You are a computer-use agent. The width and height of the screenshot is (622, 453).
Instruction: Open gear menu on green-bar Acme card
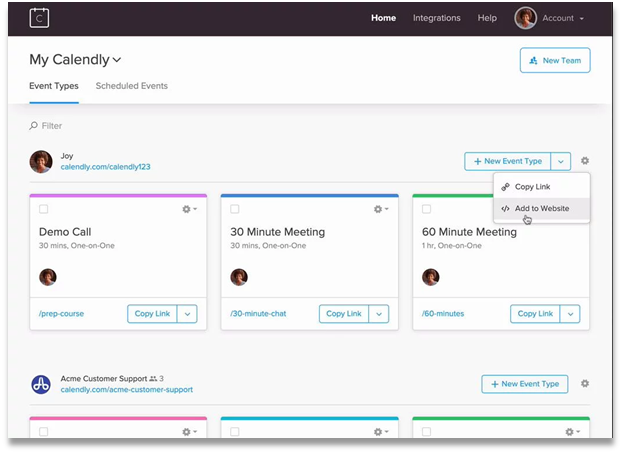pyautogui.click(x=572, y=432)
